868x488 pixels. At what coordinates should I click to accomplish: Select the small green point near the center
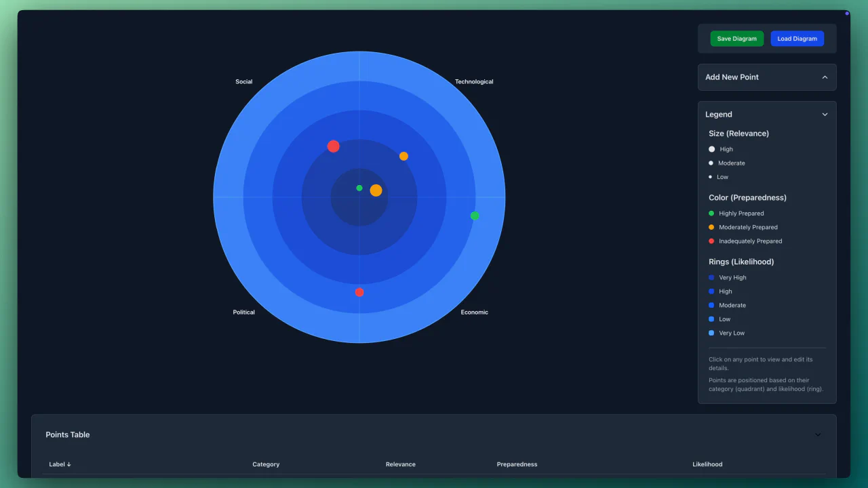[x=359, y=188]
